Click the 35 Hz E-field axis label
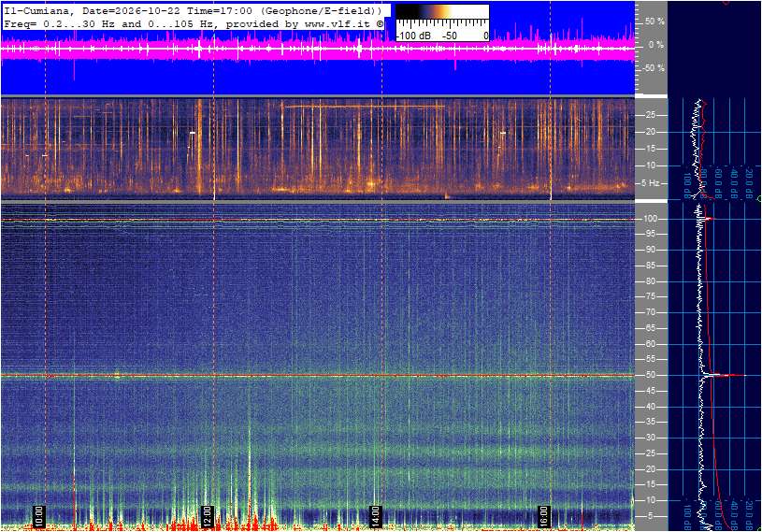This screenshot has height=532, width=762. (x=650, y=423)
